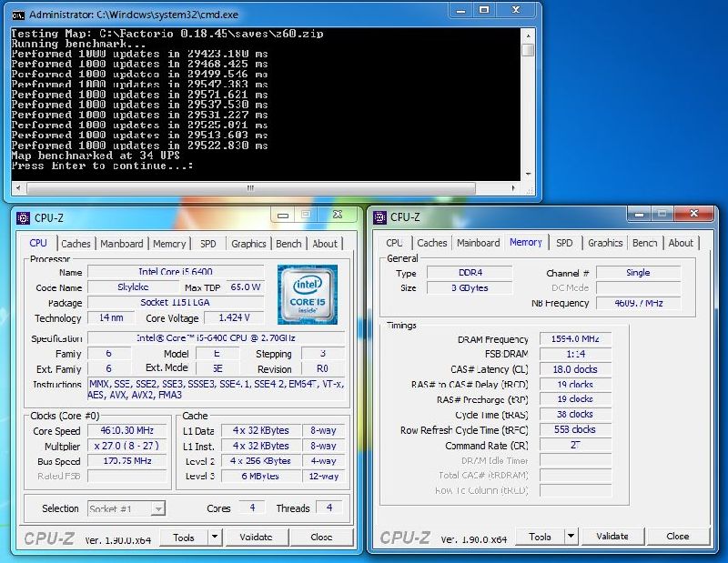Minimize the cmd.exe window
The image size is (728, 563).
click(462, 13)
